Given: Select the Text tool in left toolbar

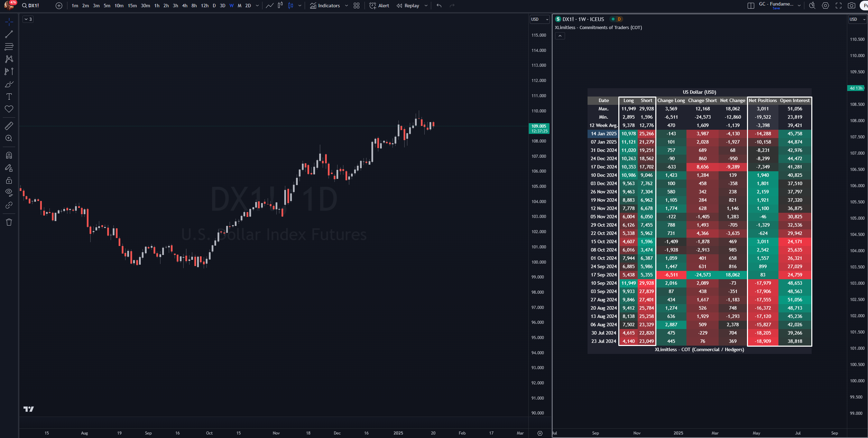Looking at the screenshot, I should point(9,97).
